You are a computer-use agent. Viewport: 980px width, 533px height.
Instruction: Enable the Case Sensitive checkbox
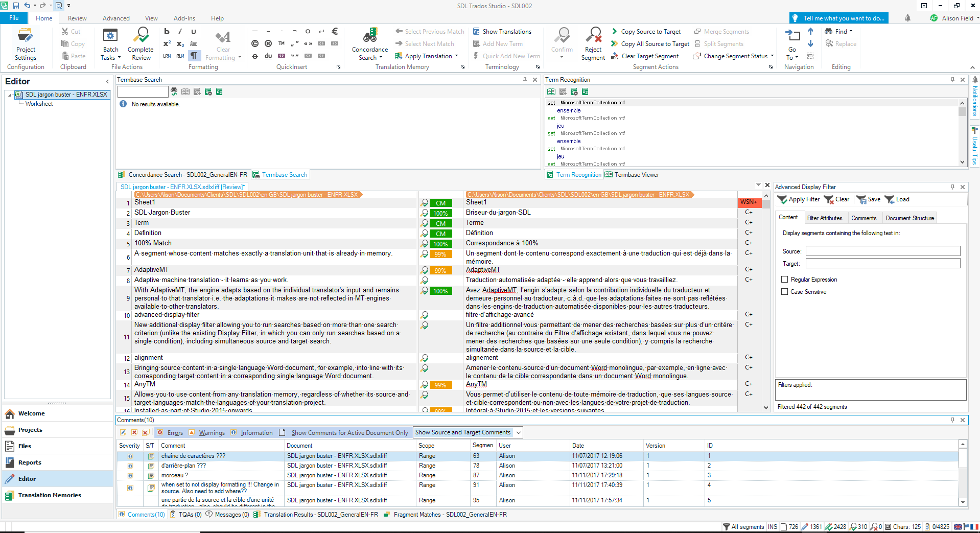point(784,292)
